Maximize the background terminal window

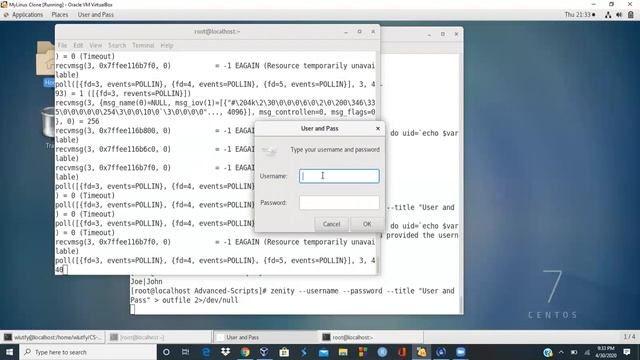click(443, 34)
